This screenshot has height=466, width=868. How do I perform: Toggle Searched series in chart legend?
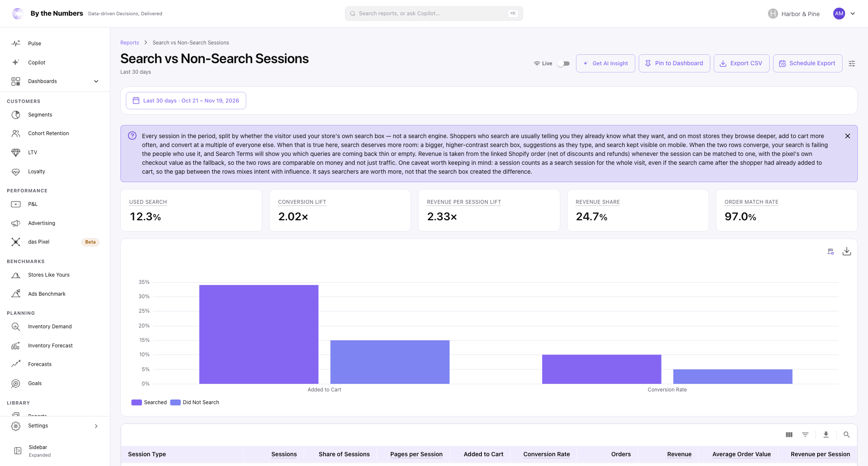149,402
